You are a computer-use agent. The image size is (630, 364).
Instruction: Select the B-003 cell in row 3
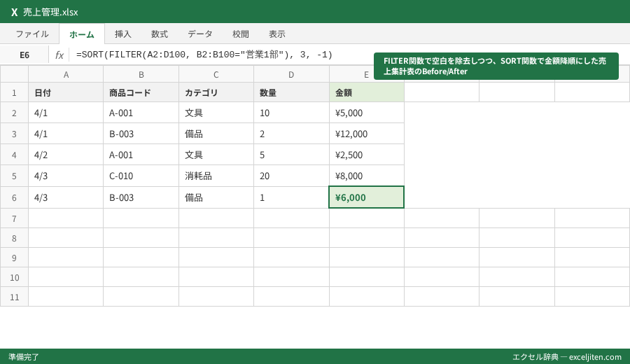tap(141, 134)
